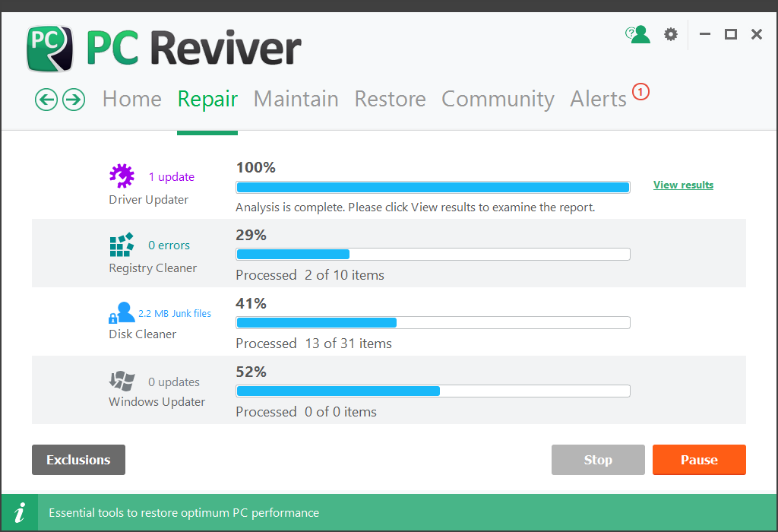Click the Registry Cleaner progress bar
This screenshot has height=532, width=778.
click(433, 254)
